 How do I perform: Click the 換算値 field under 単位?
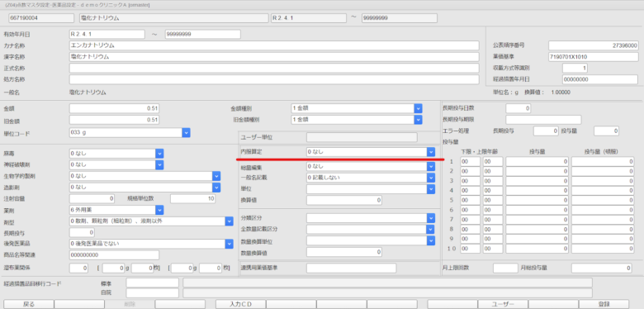[344, 200]
